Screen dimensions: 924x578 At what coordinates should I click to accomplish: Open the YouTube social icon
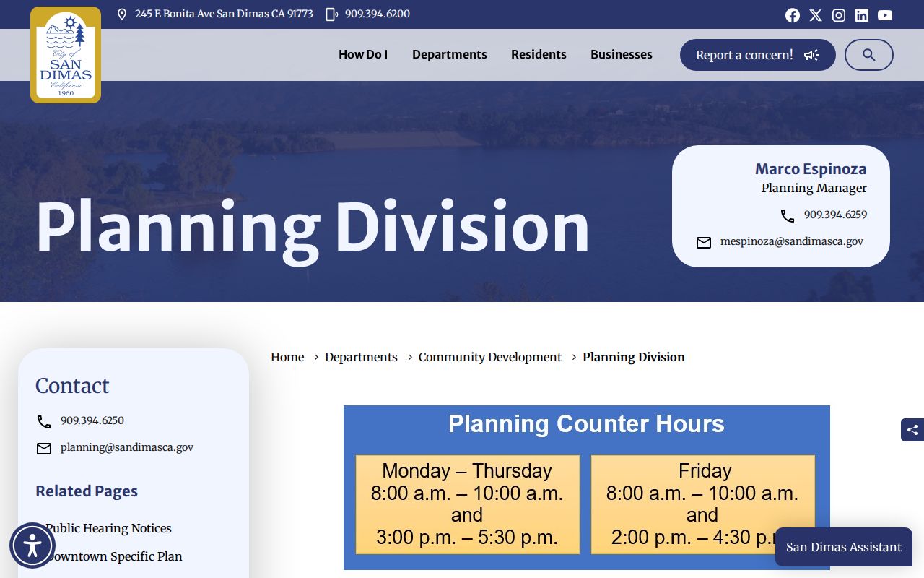885,15
